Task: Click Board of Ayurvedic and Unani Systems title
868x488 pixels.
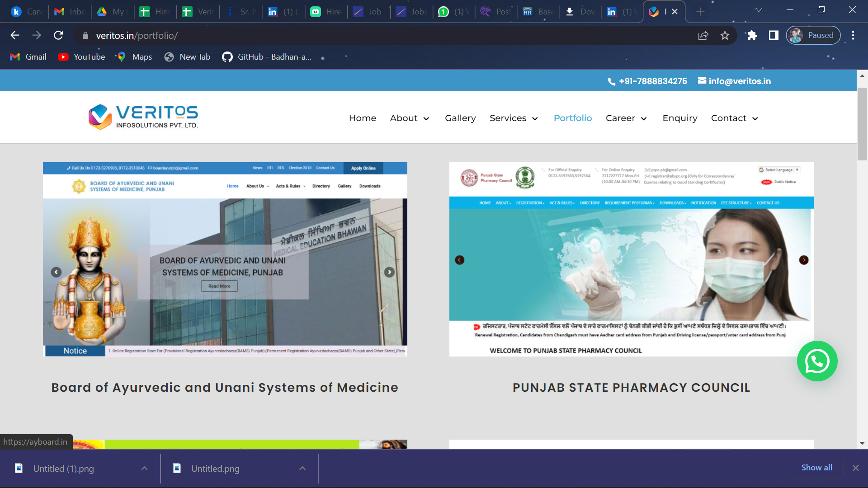Action: click(x=225, y=388)
